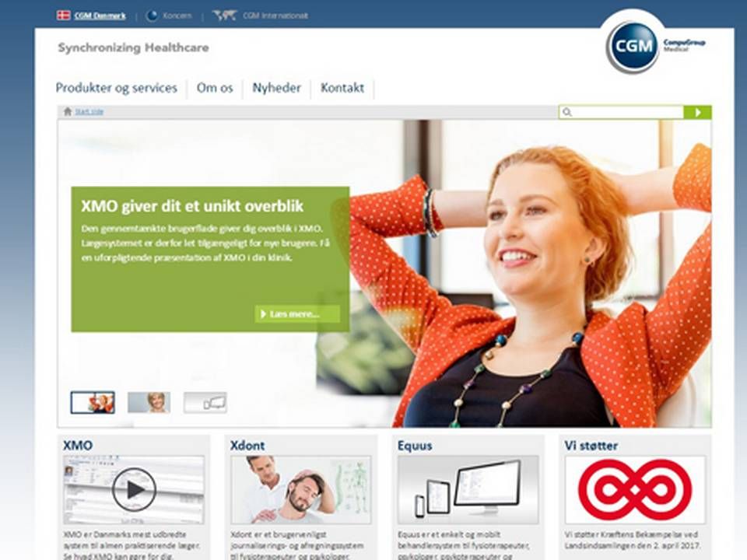
Task: Open the Equus card heading
Action: click(415, 446)
